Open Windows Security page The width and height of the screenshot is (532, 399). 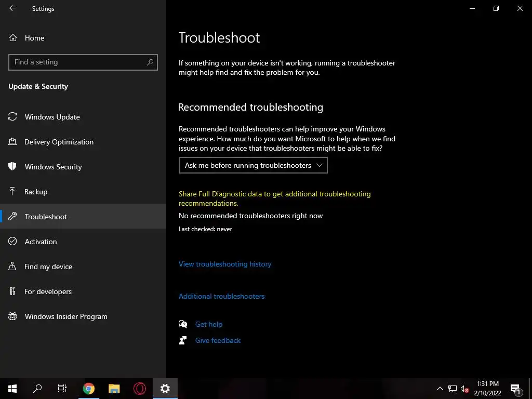coord(83,167)
